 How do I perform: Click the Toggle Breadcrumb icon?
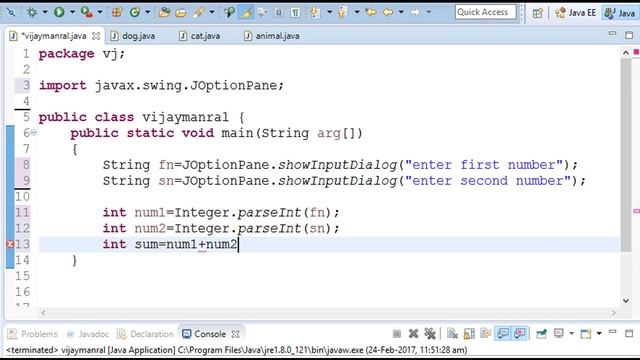pyautogui.click(x=229, y=13)
